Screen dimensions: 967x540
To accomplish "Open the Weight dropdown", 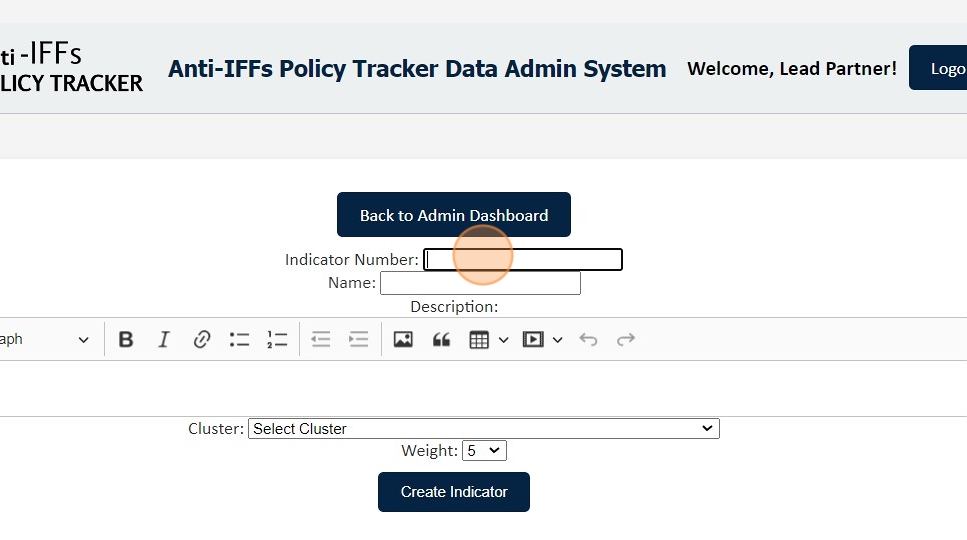I will tap(484, 451).
